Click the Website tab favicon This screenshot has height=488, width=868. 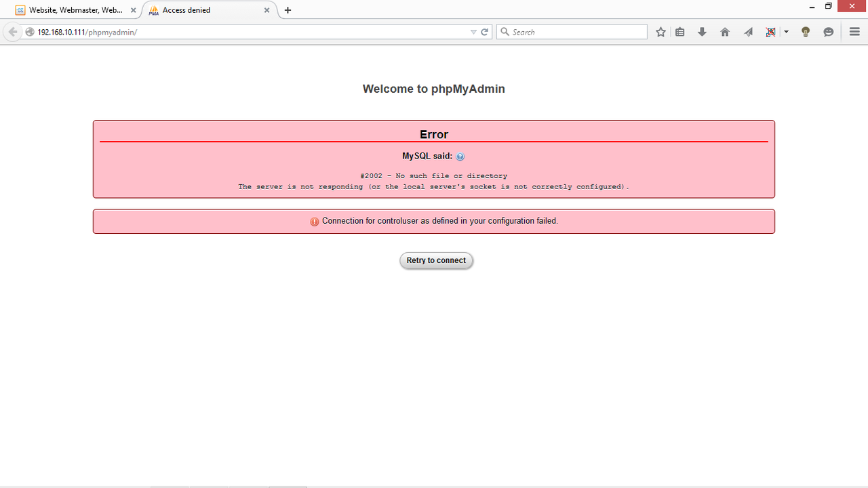coord(20,10)
